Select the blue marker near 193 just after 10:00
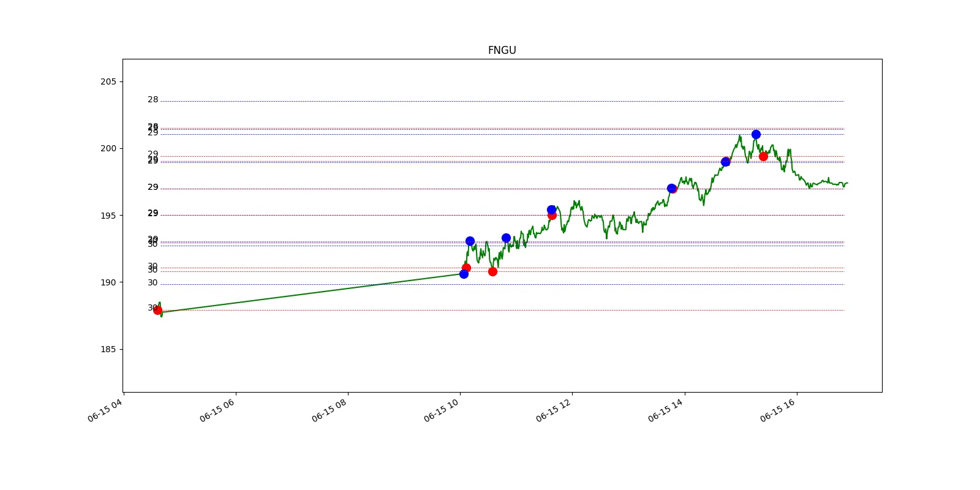The height and width of the screenshot is (490, 980). coord(470,241)
